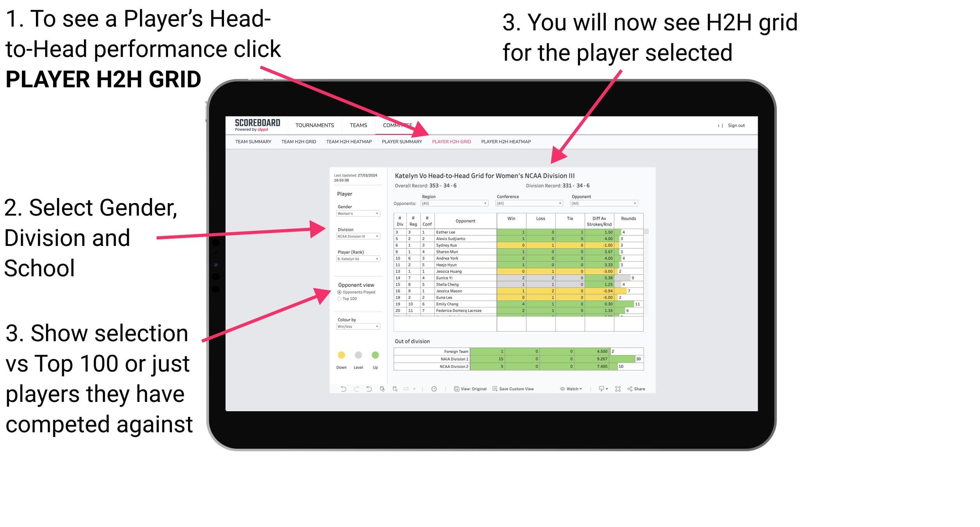Click the Down colour swatch legend
980x527 pixels.
pyautogui.click(x=341, y=355)
